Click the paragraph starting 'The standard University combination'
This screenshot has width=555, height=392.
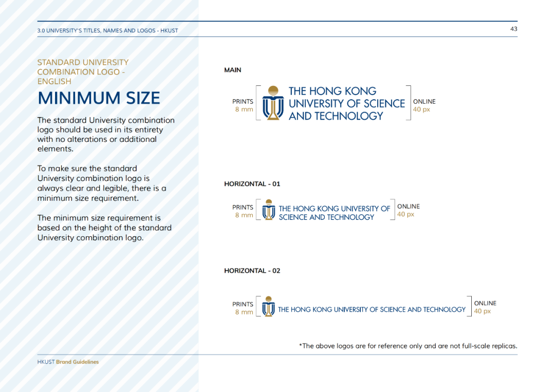(106, 135)
